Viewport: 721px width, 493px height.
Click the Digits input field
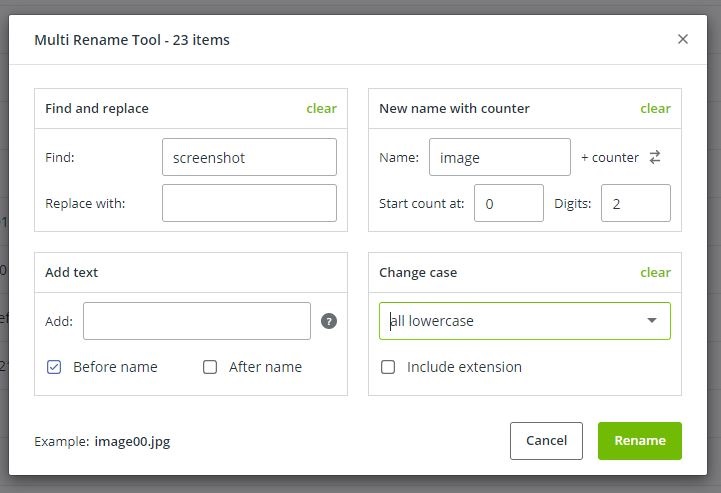point(635,203)
